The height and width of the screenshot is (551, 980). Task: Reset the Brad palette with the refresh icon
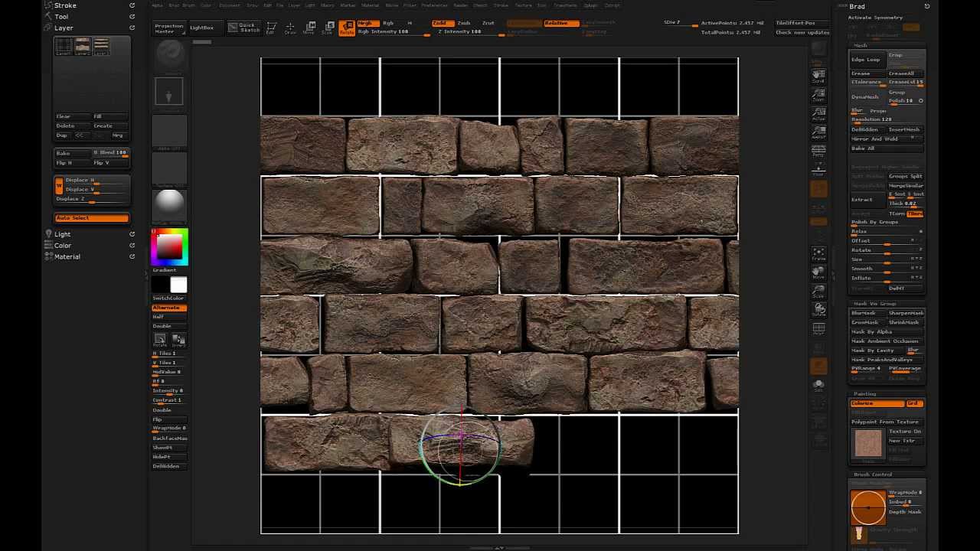926,6
